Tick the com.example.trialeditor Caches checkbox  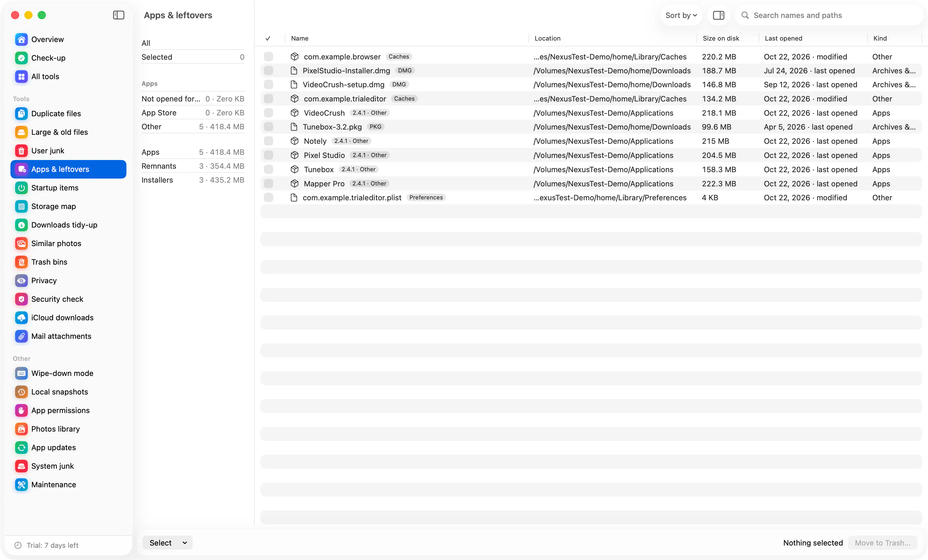tap(269, 99)
